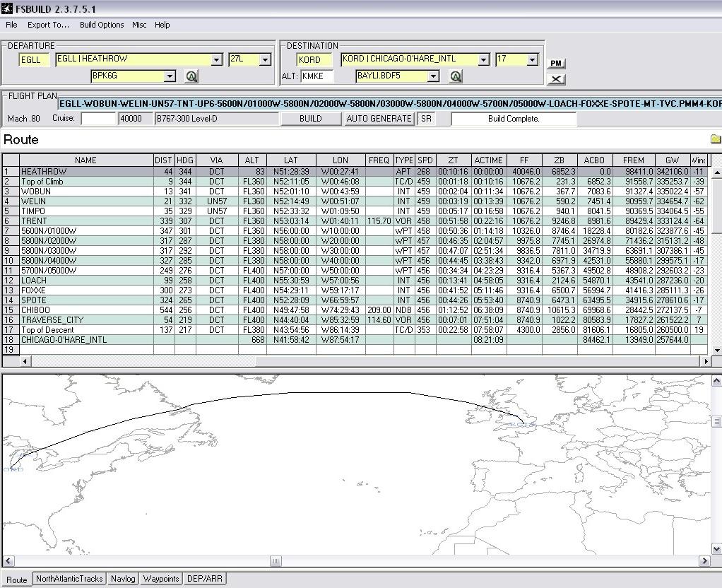Expand the BAYLI.BDF5 arrival dropdown
The height and width of the screenshot is (588, 722).
point(433,76)
